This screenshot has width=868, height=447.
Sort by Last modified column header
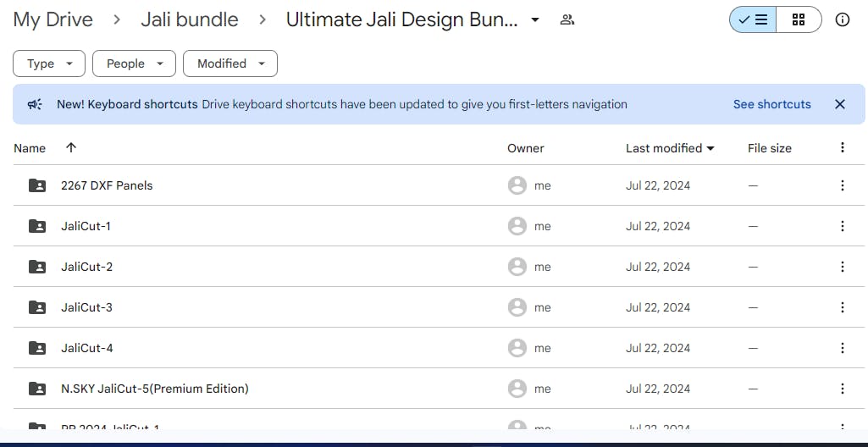click(x=664, y=148)
